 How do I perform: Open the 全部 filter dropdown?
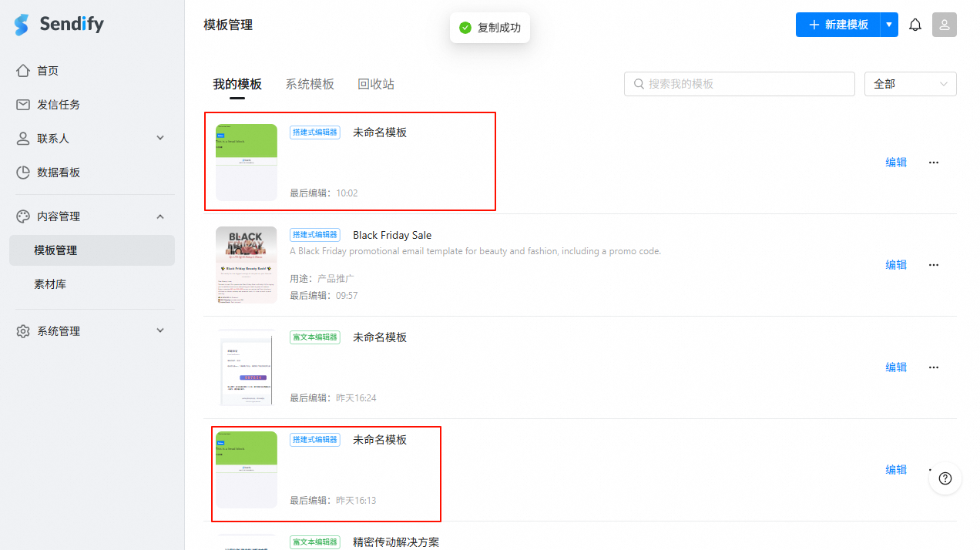[911, 84]
